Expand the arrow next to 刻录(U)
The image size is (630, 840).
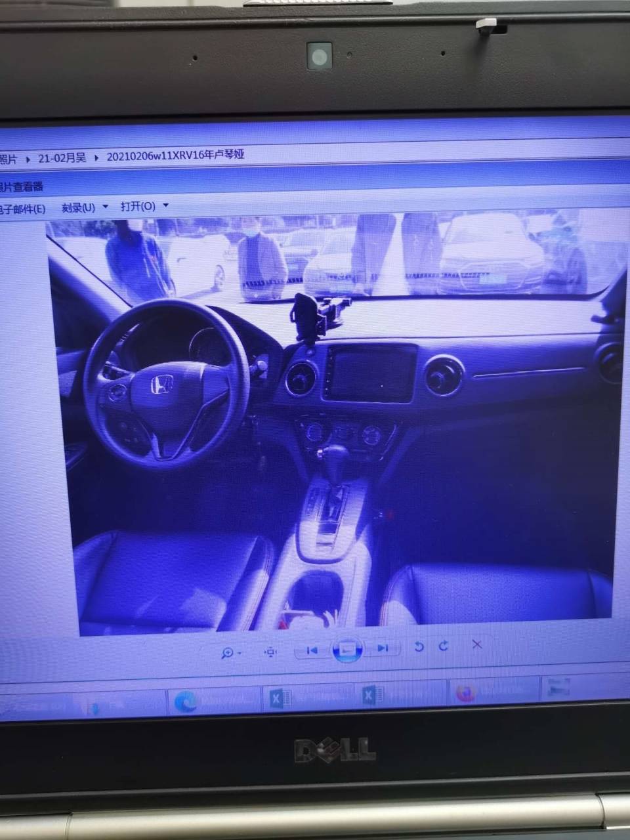105,207
